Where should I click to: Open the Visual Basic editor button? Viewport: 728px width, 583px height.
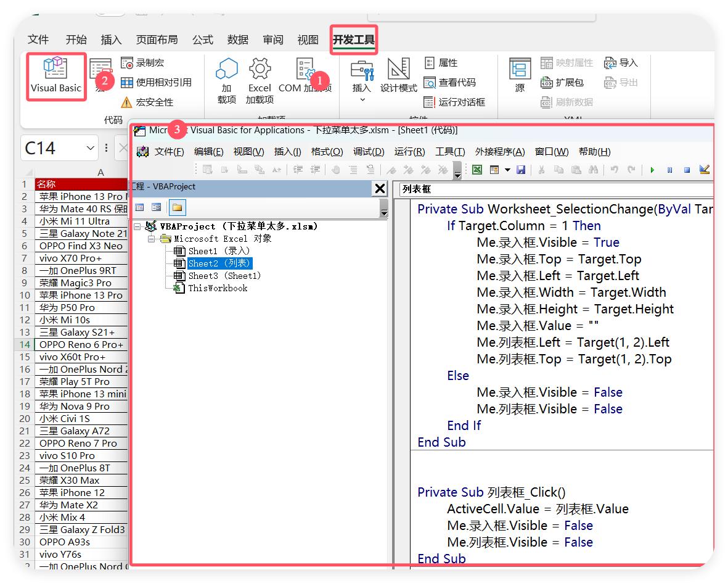tap(55, 75)
